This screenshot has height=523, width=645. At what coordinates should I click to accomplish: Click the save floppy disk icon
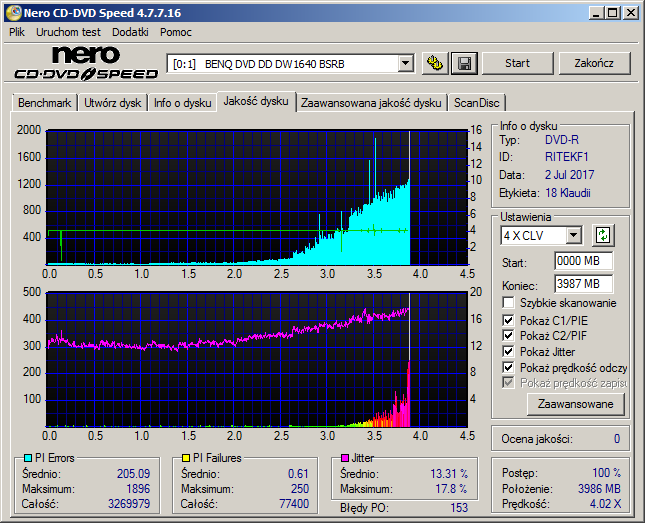click(x=464, y=63)
